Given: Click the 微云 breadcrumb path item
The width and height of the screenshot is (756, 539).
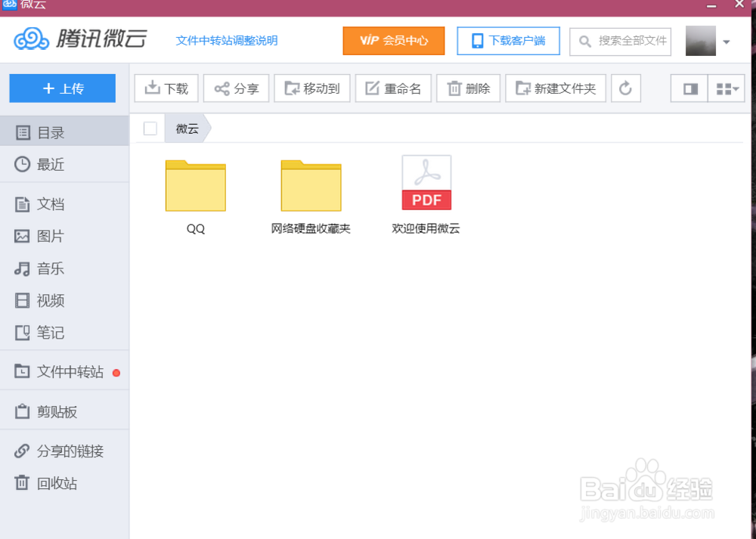Looking at the screenshot, I should click(187, 129).
